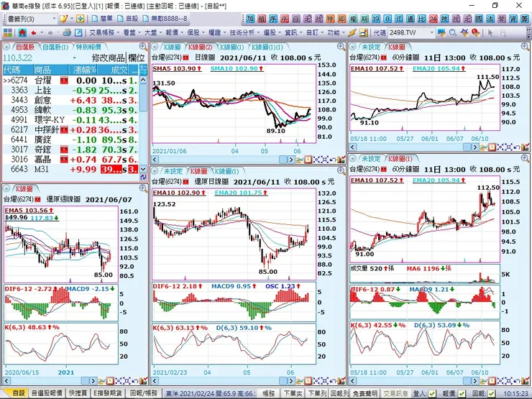Click the magnifier search icon beside stock code
This screenshot has height=399, width=532.
pos(453,33)
